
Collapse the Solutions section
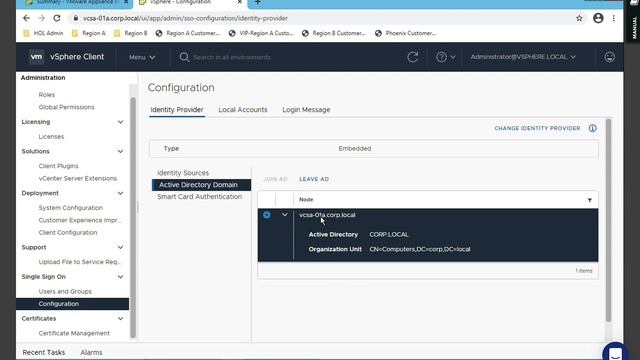tap(120, 151)
